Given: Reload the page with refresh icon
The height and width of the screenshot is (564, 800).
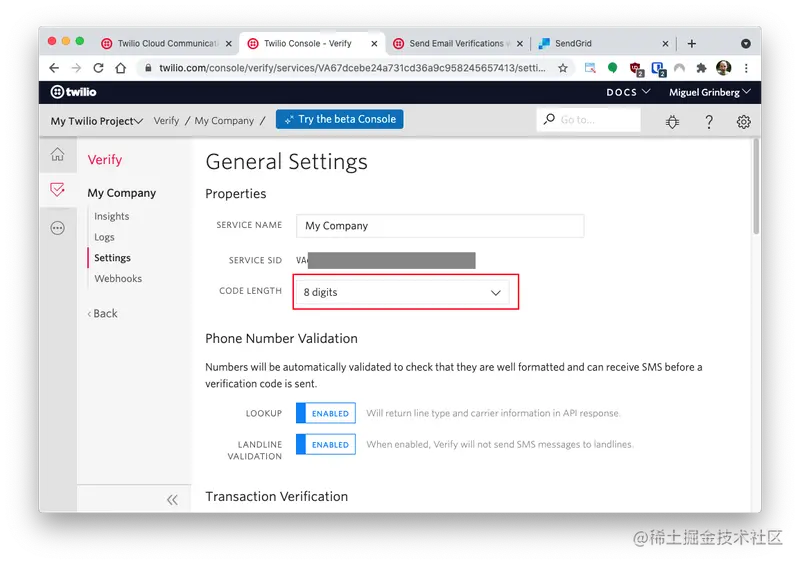Looking at the screenshot, I should (x=98, y=68).
